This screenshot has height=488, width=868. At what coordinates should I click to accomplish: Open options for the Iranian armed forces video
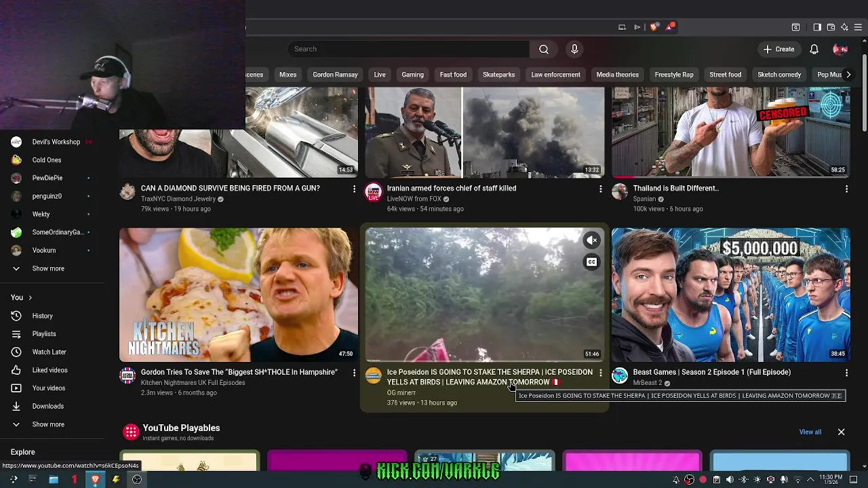[600, 189]
